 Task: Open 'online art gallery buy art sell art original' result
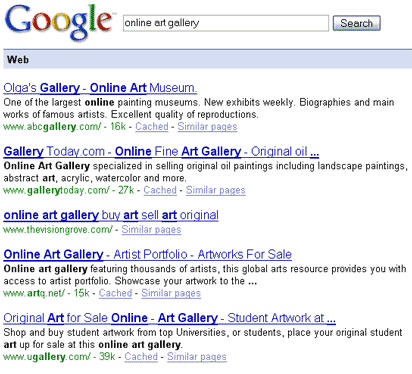(x=111, y=215)
